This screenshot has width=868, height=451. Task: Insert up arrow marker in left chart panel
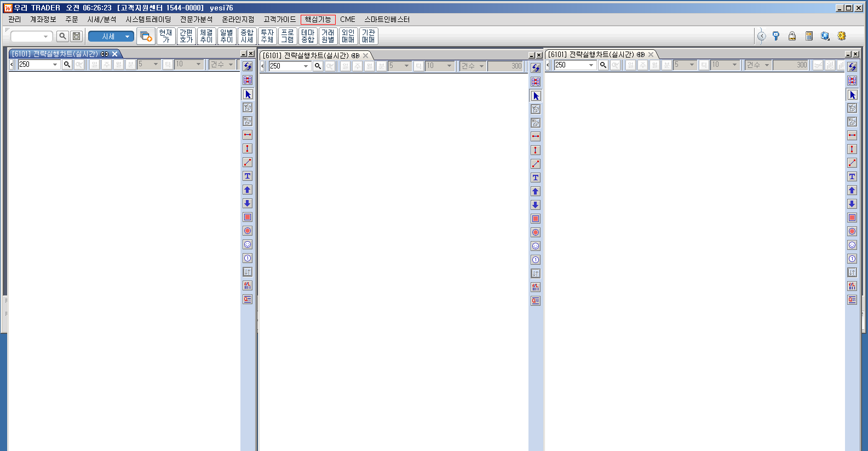tap(248, 190)
